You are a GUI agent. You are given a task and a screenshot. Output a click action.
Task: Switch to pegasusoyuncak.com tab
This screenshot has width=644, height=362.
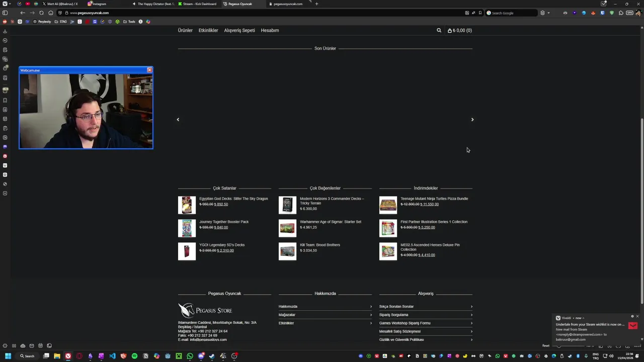click(x=288, y=4)
